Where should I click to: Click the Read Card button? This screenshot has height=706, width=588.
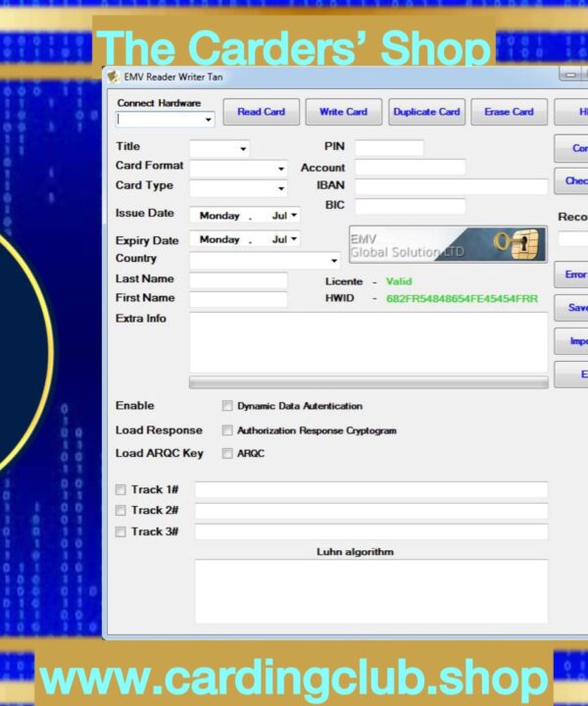261,112
